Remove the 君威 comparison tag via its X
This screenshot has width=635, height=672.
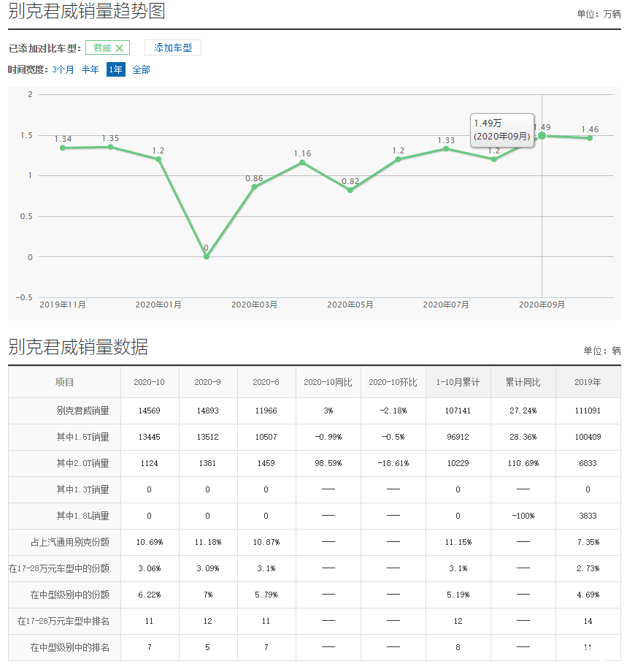[x=120, y=48]
